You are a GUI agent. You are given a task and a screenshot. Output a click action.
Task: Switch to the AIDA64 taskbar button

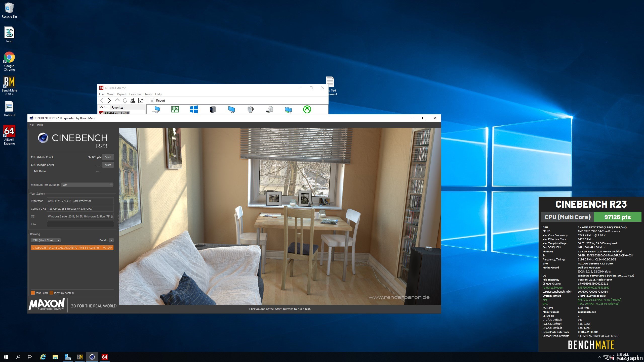[104, 357]
